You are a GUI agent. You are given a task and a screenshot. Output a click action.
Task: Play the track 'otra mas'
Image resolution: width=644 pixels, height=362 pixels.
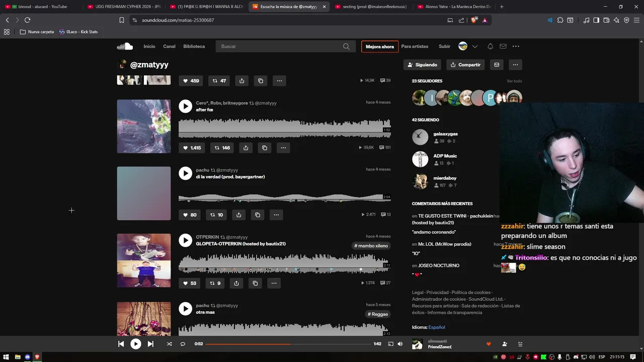point(186,309)
